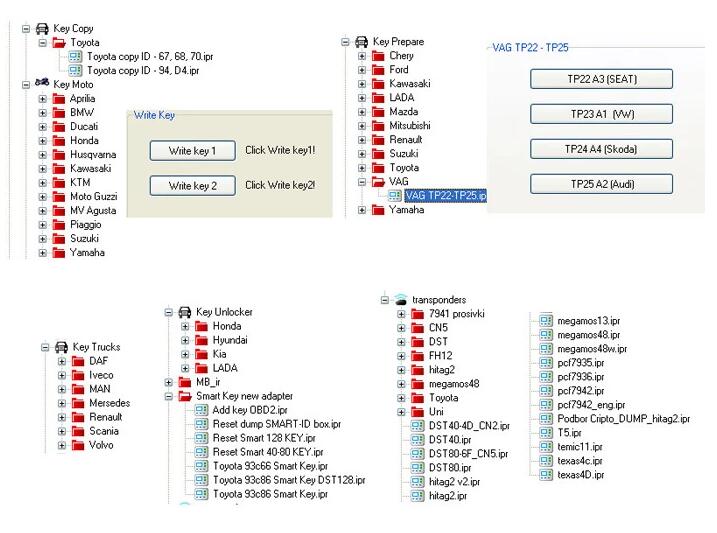Screen dimensions: 717x533
Task: Open megamos48w.ipr file
Action: click(592, 349)
